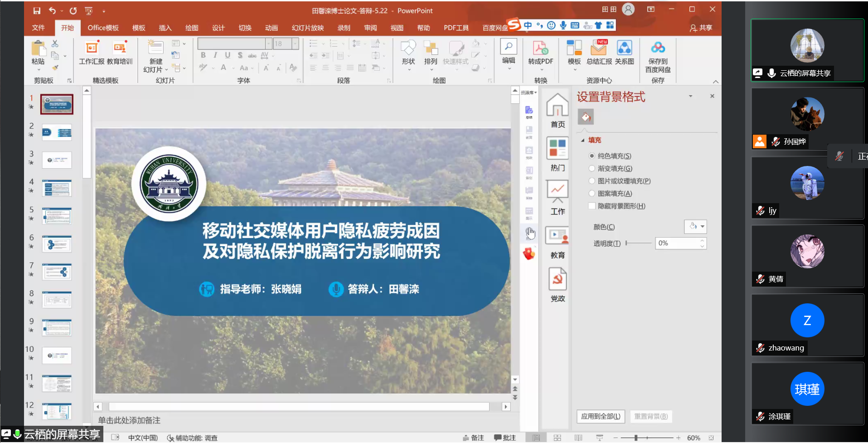Click the 形状 shapes icon
Viewport: 868px width, 443px height.
click(408, 48)
